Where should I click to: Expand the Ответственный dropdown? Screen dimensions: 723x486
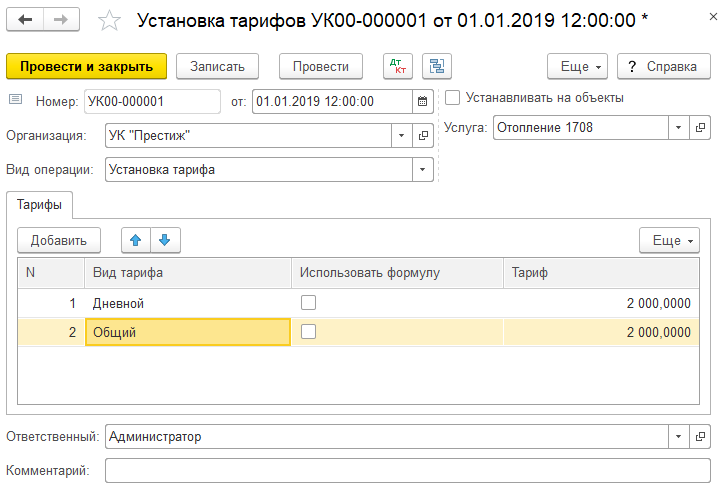pos(678,437)
